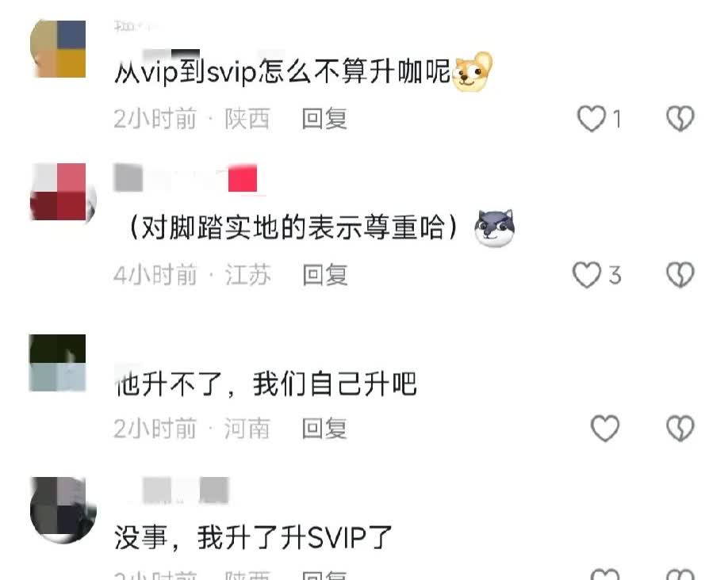Open the last commenter's gray avatar
728x580 pixels.
[63, 509]
